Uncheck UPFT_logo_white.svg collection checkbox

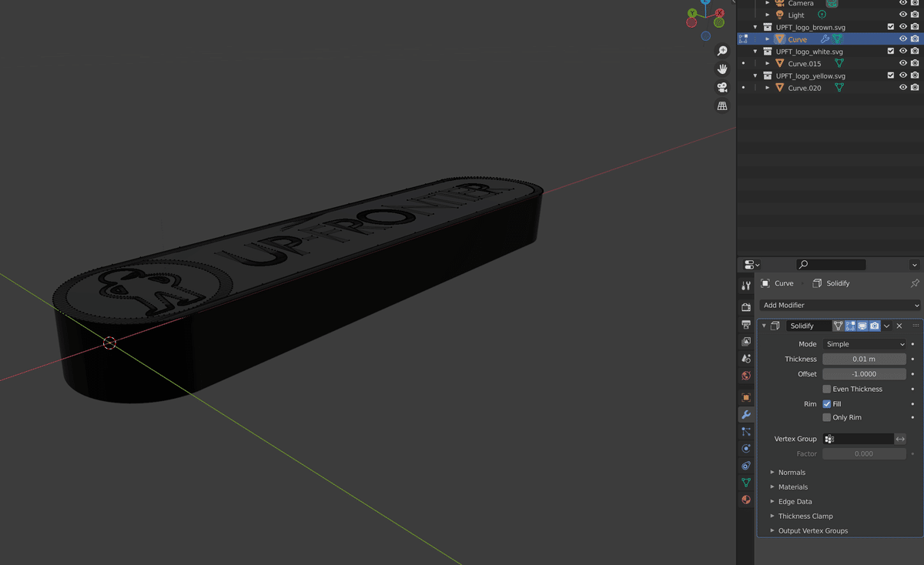pos(891,52)
